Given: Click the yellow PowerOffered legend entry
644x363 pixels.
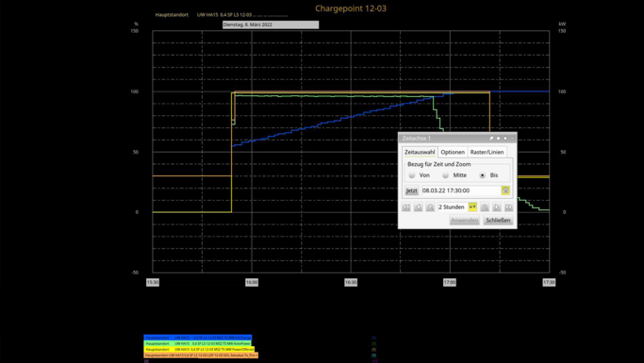Looking at the screenshot, I should pos(199,349).
